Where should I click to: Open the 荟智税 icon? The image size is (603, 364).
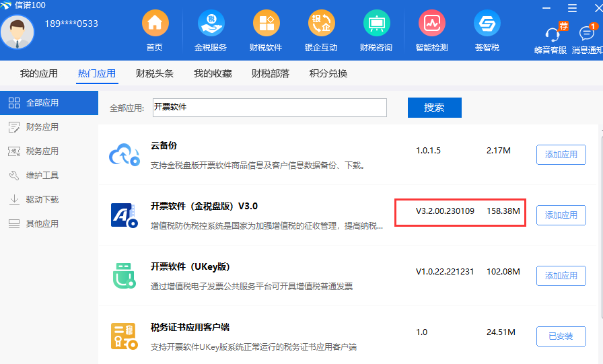[x=487, y=24]
